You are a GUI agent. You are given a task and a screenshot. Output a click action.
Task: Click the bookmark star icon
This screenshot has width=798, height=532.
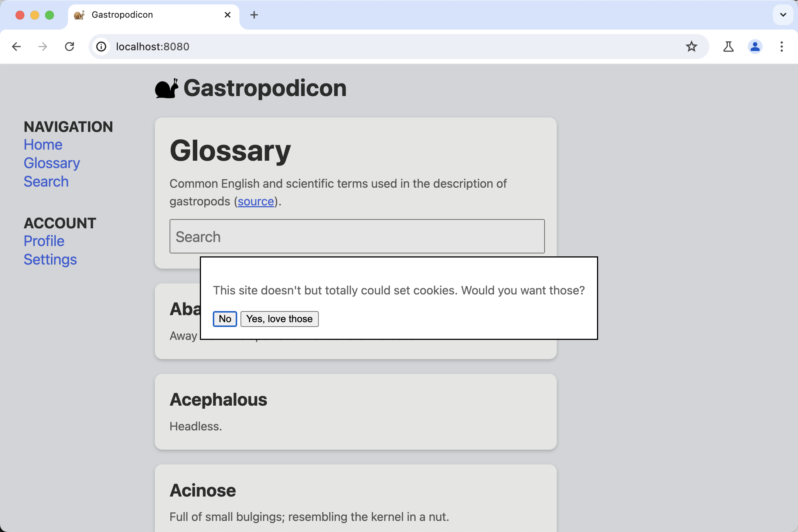click(692, 46)
